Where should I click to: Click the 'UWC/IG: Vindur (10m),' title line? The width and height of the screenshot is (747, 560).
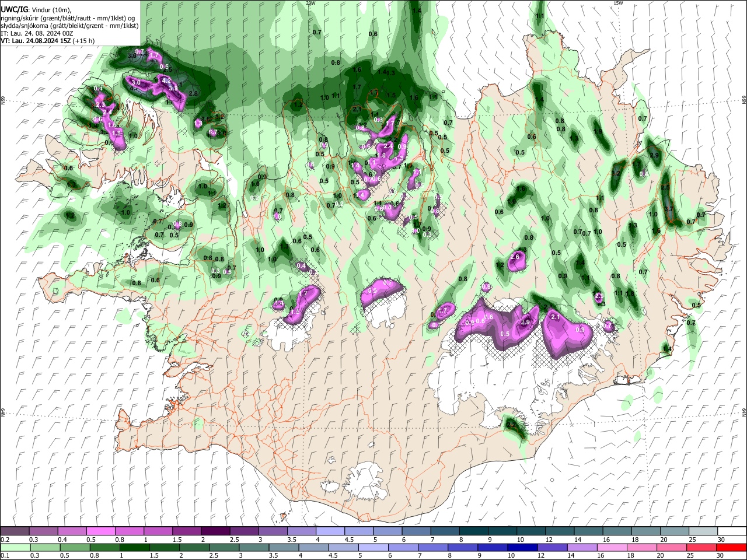[36, 10]
